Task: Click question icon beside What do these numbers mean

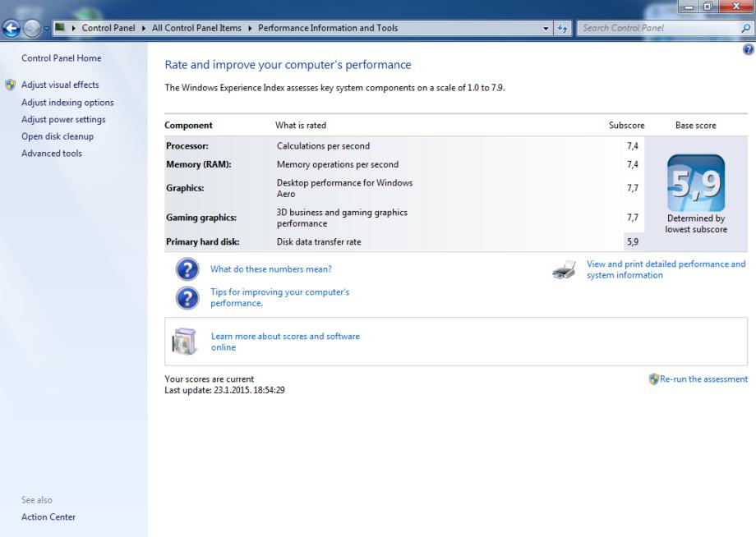Action: pyautogui.click(x=187, y=269)
